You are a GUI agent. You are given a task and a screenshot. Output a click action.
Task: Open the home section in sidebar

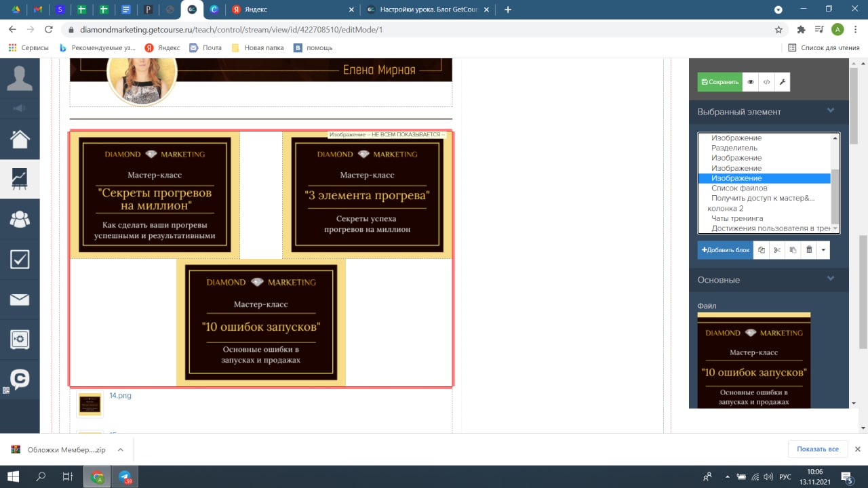[x=20, y=140]
